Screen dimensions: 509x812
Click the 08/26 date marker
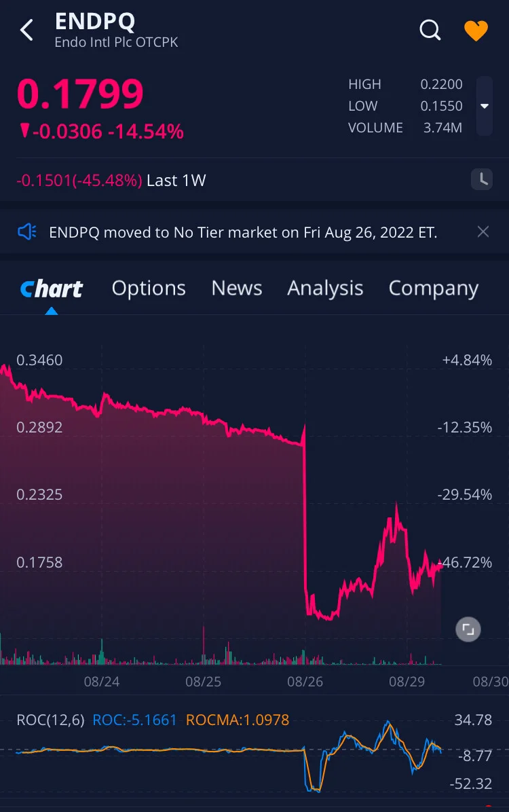coord(305,682)
